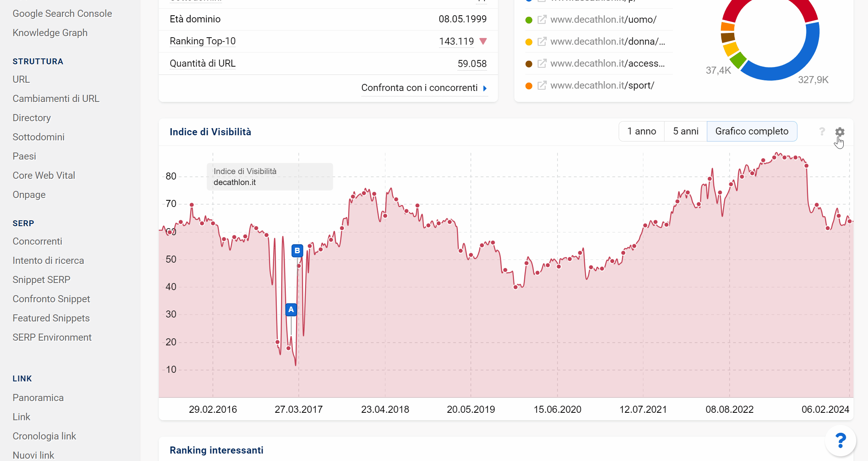This screenshot has width=868, height=461.
Task: Click the Indice di Visibilità heading
Action: point(210,132)
